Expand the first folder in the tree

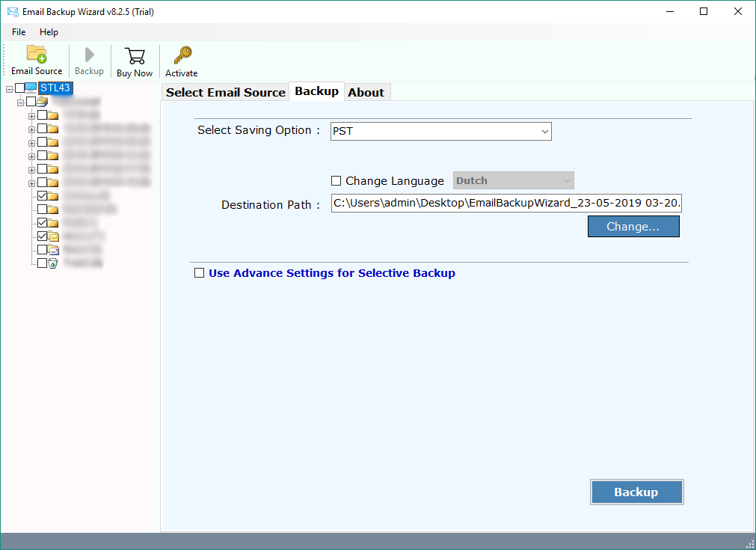[31, 115]
